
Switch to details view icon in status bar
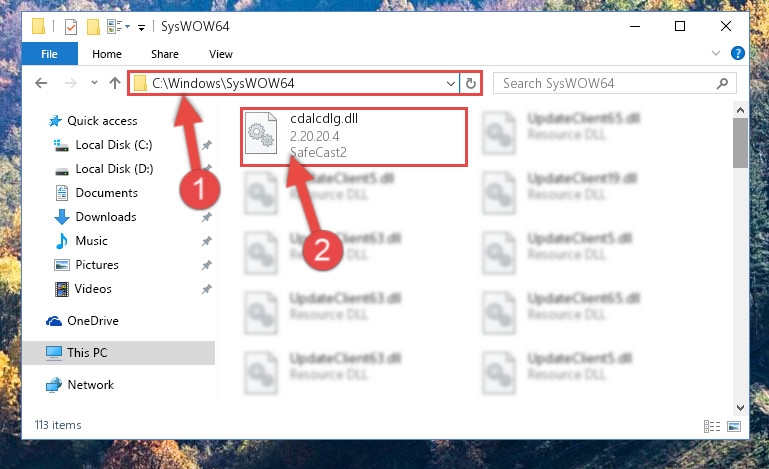[x=712, y=426]
